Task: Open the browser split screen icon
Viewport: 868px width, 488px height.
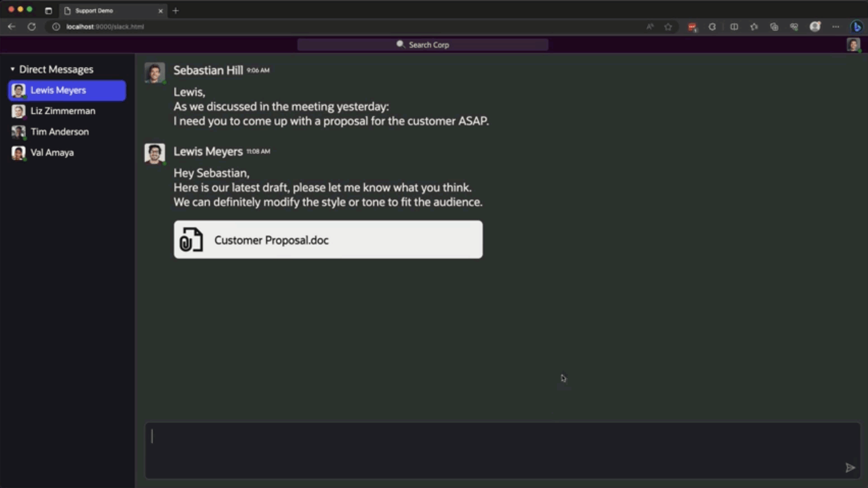Action: point(734,27)
